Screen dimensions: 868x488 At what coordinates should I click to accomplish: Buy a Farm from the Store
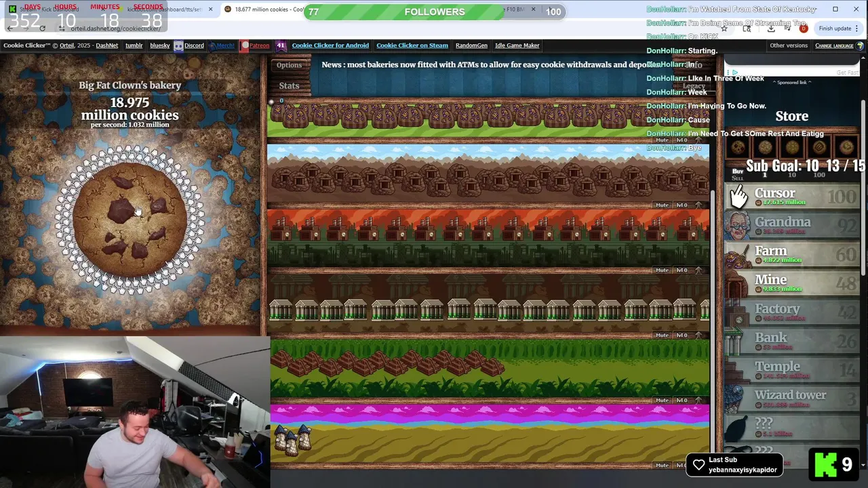tap(791, 255)
